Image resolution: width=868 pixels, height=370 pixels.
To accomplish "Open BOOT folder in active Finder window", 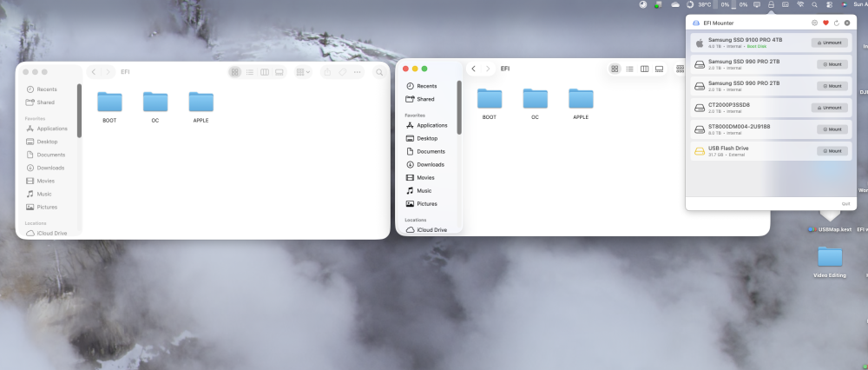I will [490, 103].
